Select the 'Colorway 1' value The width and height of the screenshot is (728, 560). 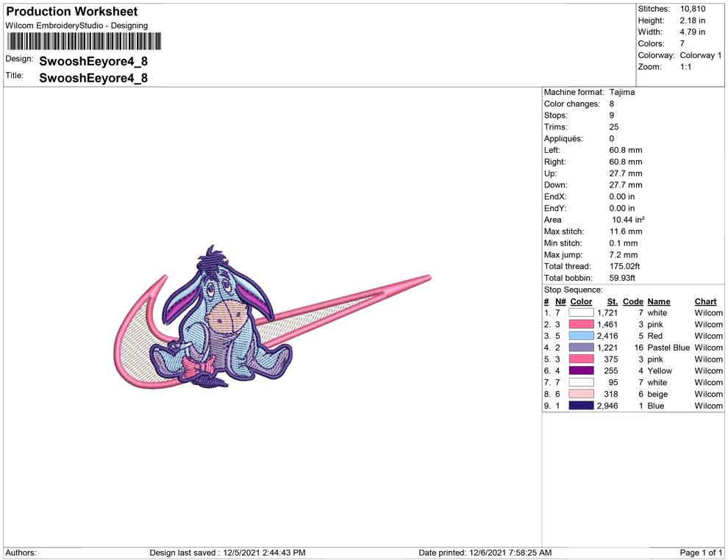tap(701, 55)
